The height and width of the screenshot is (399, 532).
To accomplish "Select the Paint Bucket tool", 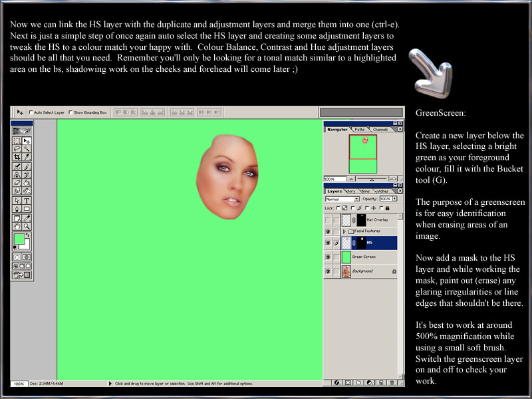I will 27,182.
